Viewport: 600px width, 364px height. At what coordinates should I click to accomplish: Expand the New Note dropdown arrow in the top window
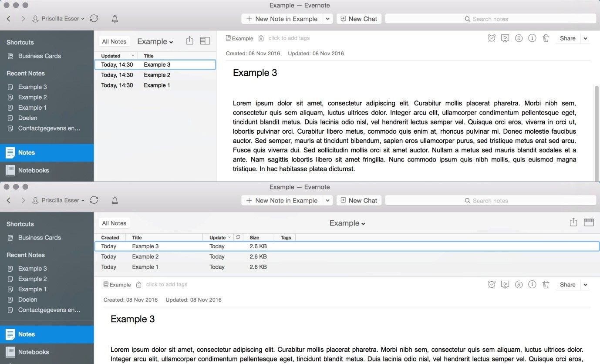(x=328, y=19)
